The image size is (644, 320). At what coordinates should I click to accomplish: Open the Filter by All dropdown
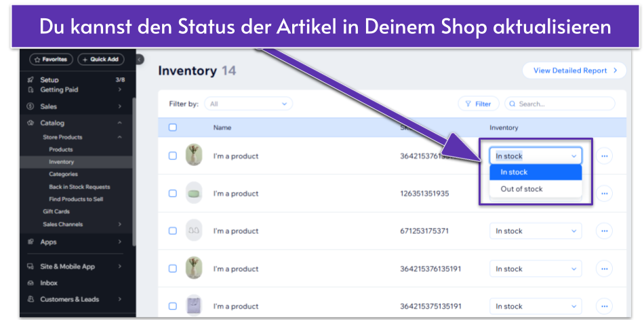click(248, 104)
